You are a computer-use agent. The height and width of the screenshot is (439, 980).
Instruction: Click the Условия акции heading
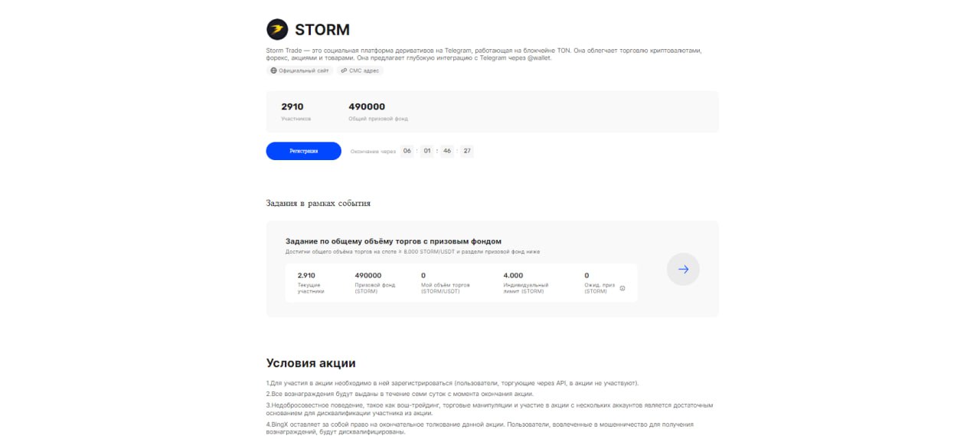coord(311,363)
